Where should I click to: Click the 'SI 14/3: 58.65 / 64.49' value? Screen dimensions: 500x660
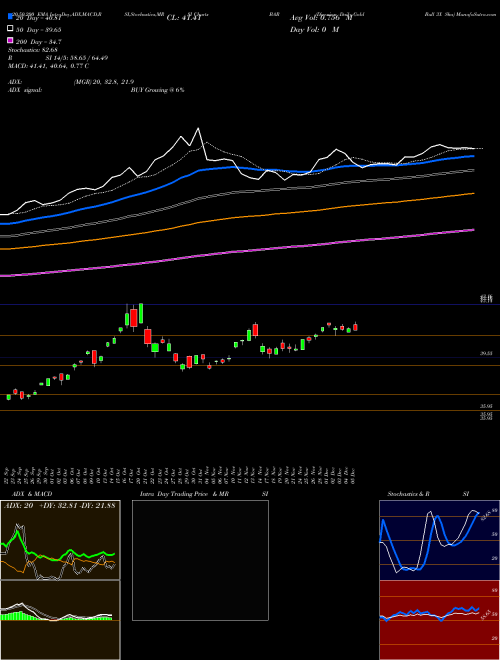pyautogui.click(x=77, y=58)
